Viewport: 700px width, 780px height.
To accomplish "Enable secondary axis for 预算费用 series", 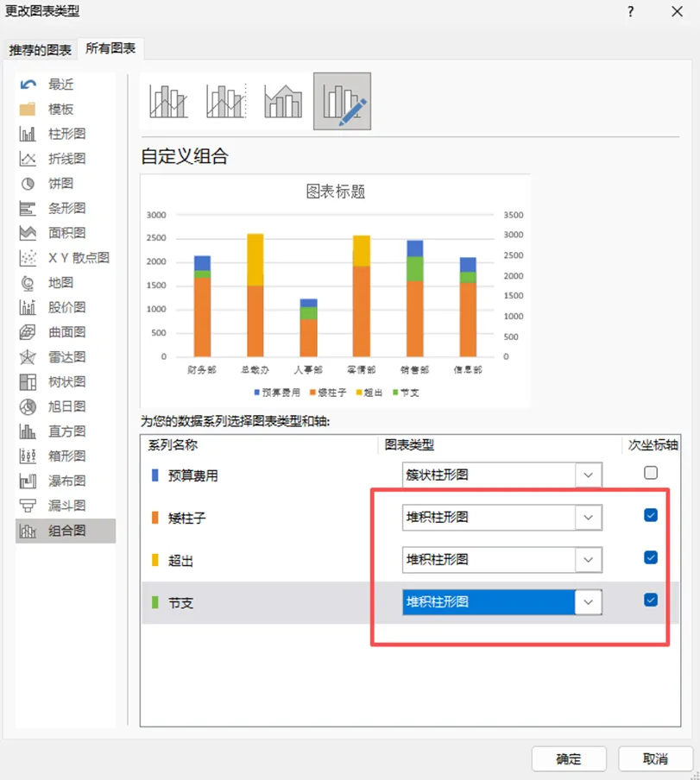I will pos(651,473).
